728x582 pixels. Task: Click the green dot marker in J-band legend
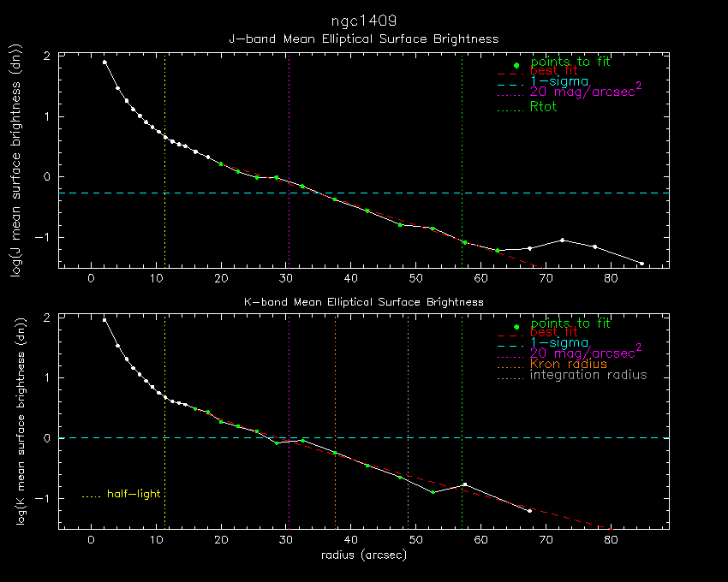coord(516,65)
